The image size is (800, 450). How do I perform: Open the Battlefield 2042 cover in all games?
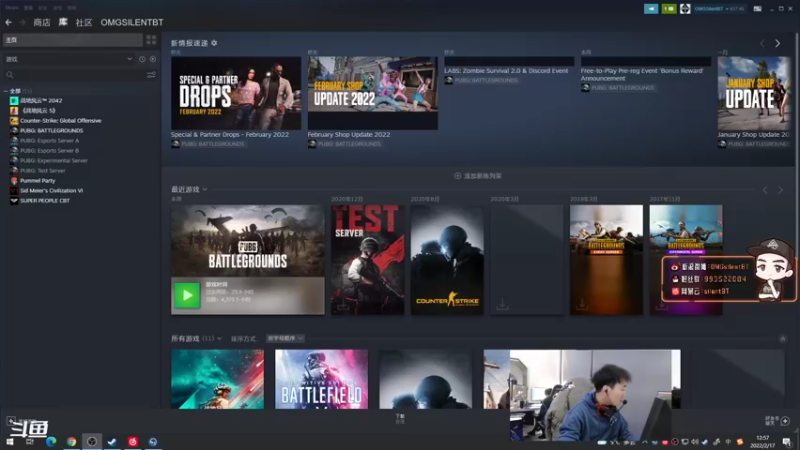click(217, 379)
